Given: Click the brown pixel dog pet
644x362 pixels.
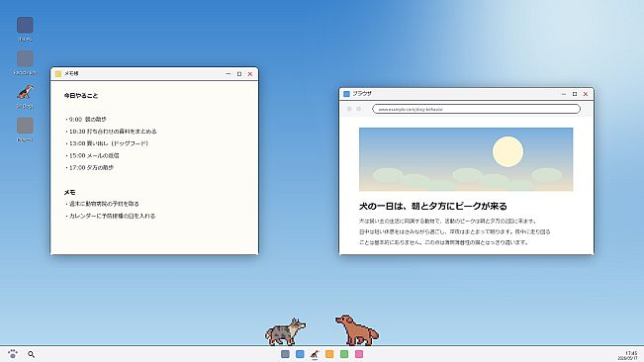Looking at the screenshot, I should pyautogui.click(x=357, y=330).
